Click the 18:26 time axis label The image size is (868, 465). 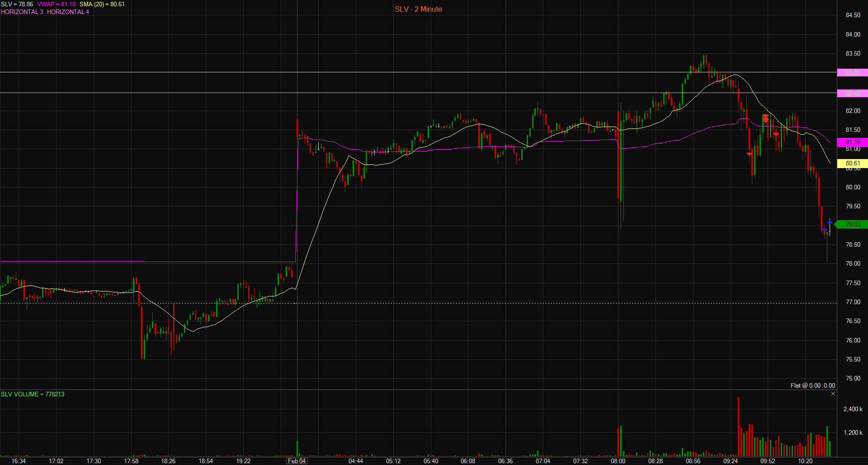click(168, 461)
